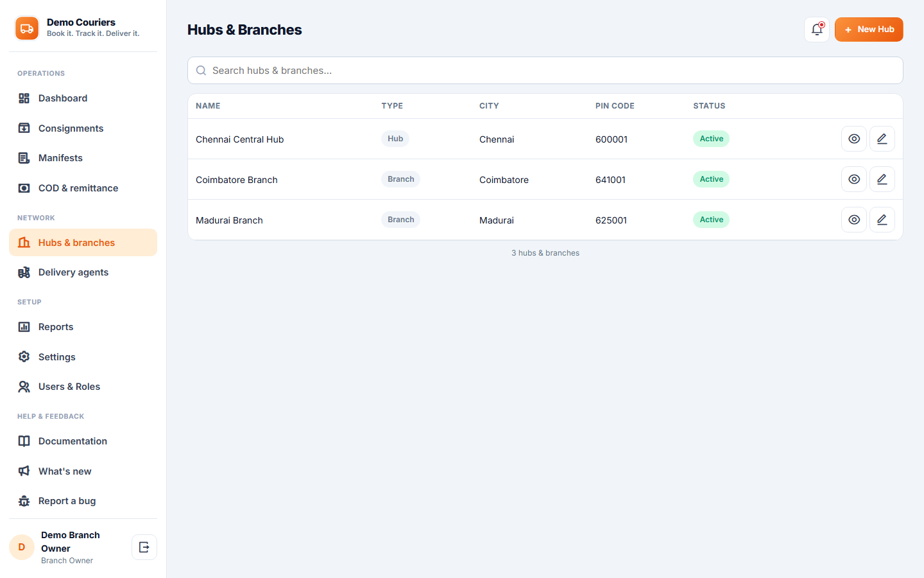
Task: View details of Coimbatore Branch
Action: (x=854, y=179)
